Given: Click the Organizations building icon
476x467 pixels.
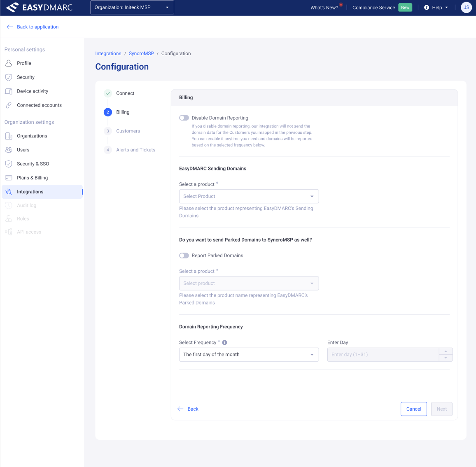Looking at the screenshot, I should pyautogui.click(x=9, y=136).
